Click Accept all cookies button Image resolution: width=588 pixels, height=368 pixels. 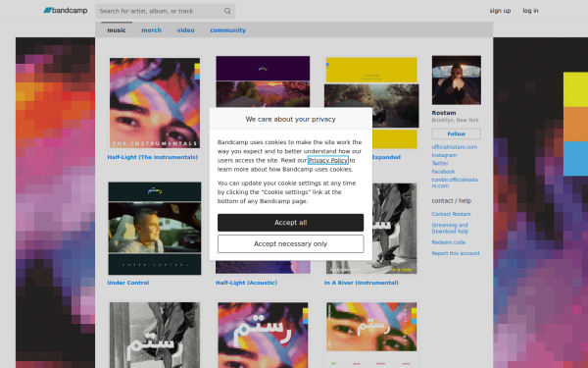point(291,223)
